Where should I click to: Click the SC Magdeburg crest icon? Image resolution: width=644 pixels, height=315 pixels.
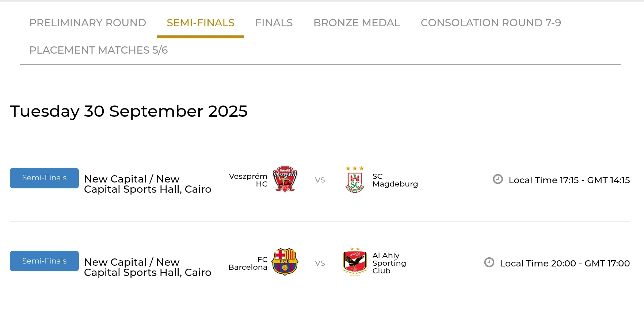(x=354, y=179)
